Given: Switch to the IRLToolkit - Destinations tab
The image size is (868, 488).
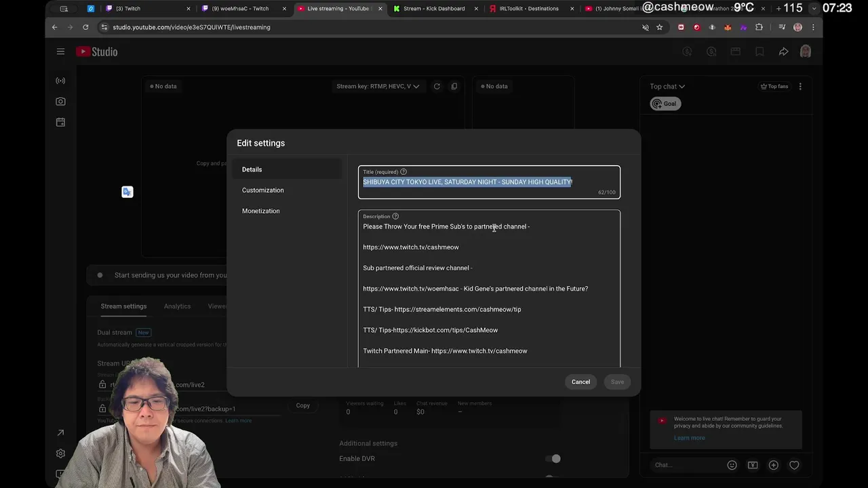Looking at the screenshot, I should tap(530, 9).
